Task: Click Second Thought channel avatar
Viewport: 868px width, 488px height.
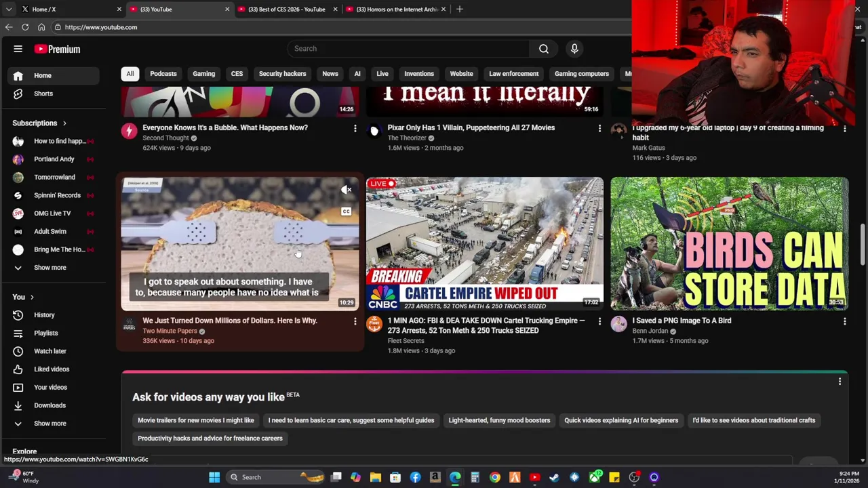Action: click(x=129, y=131)
